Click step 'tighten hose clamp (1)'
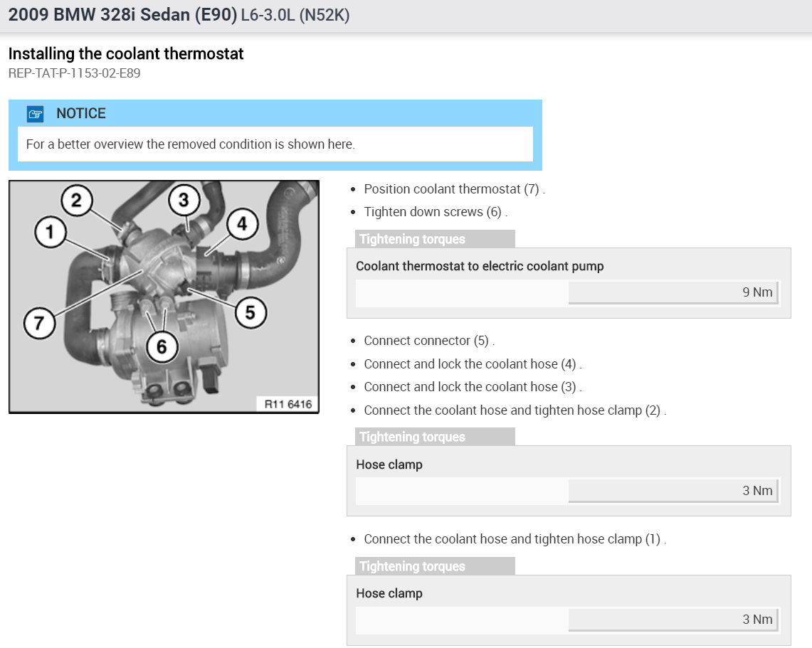The height and width of the screenshot is (648, 812). point(598,538)
